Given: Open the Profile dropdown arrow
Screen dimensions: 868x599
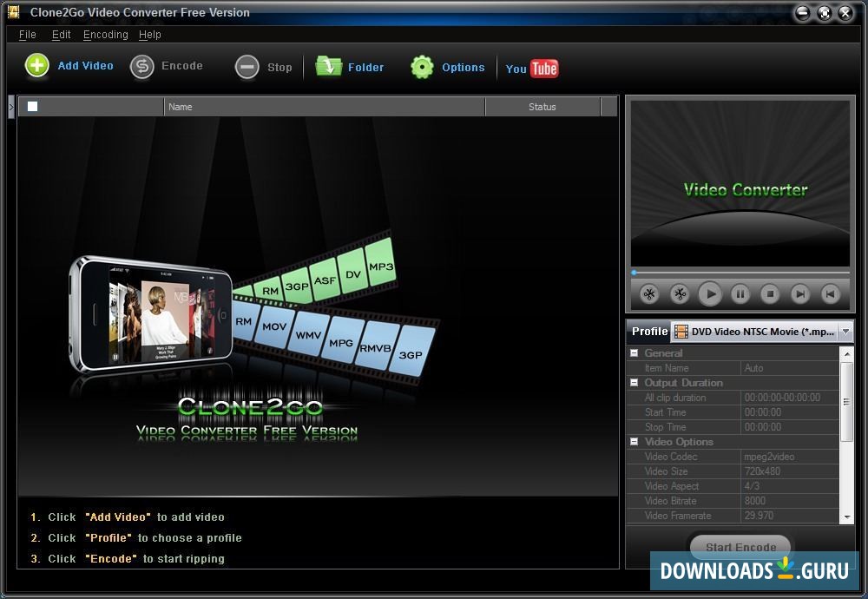Looking at the screenshot, I should pos(845,332).
